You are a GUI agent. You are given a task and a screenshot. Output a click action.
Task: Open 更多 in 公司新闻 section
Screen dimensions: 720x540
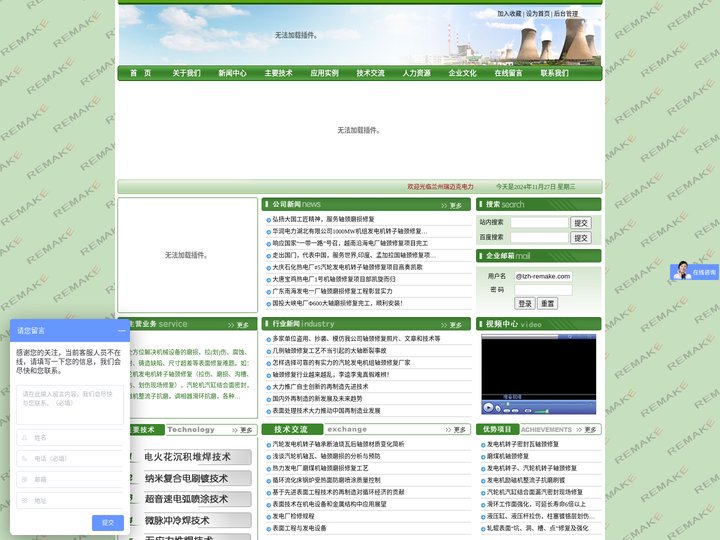pos(451,205)
